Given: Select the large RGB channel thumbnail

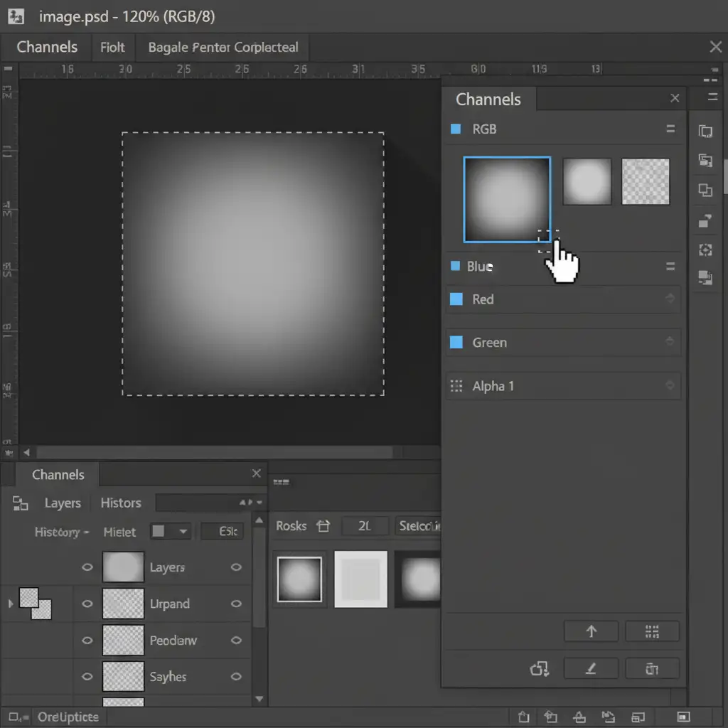Looking at the screenshot, I should pyautogui.click(x=506, y=199).
